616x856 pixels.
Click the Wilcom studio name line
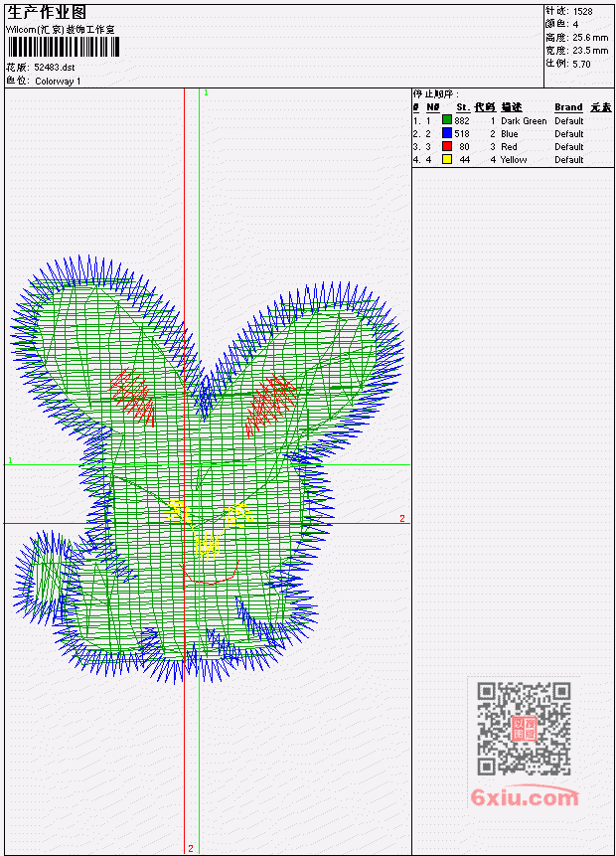tap(61, 30)
